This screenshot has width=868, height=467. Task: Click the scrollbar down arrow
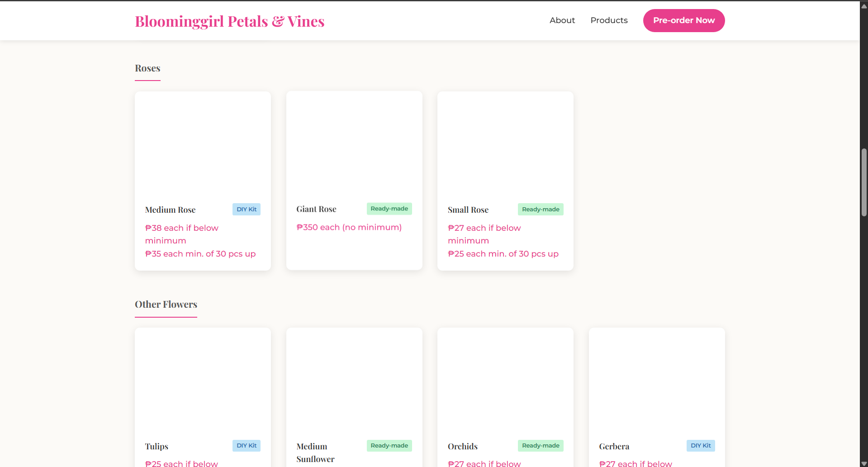coord(863,462)
